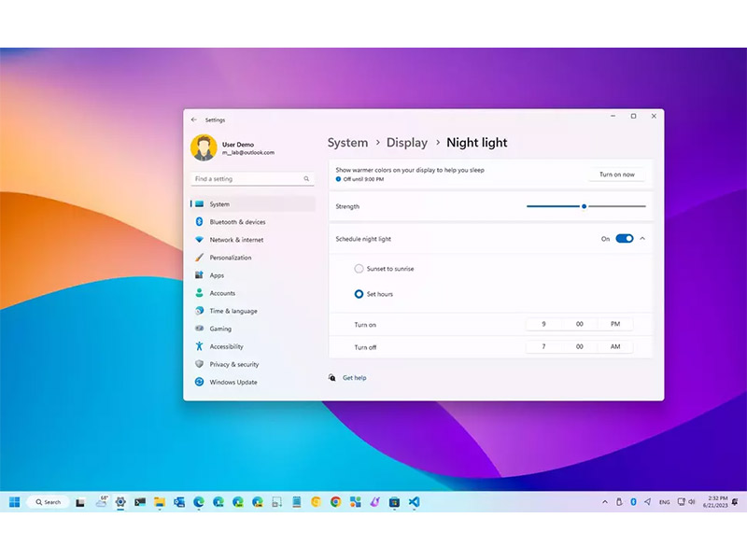Viewport: 747px width, 560px height.
Task: Open the notification bell in the tray
Action: [735, 502]
